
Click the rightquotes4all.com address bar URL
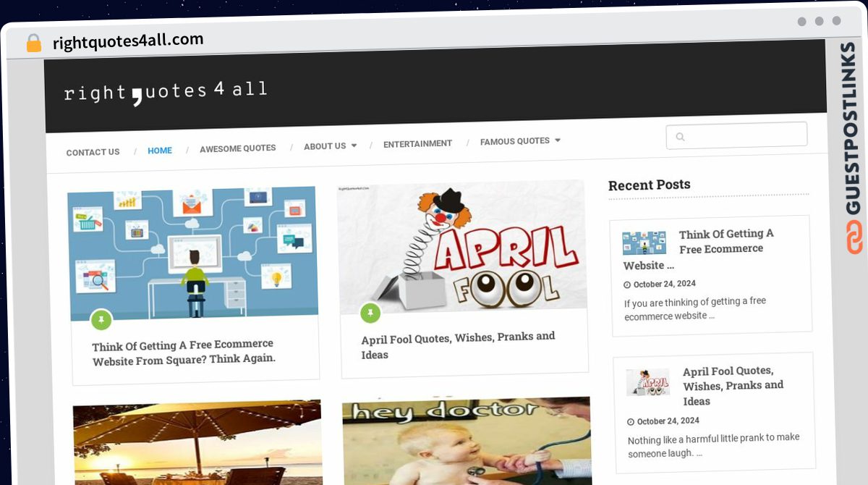[x=128, y=41]
